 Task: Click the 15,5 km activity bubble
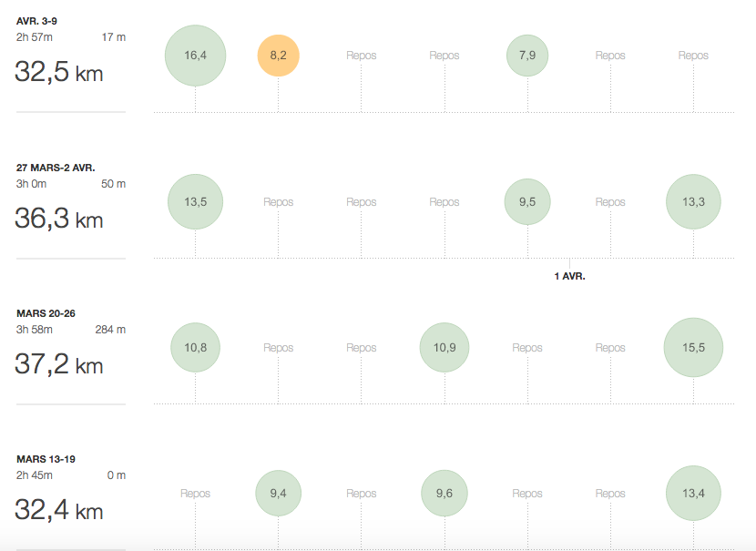[693, 348]
